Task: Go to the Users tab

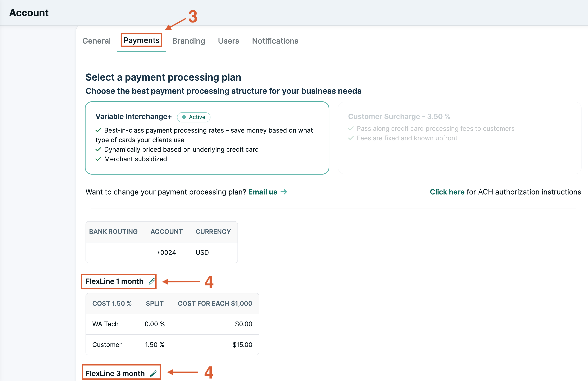Action: [229, 41]
